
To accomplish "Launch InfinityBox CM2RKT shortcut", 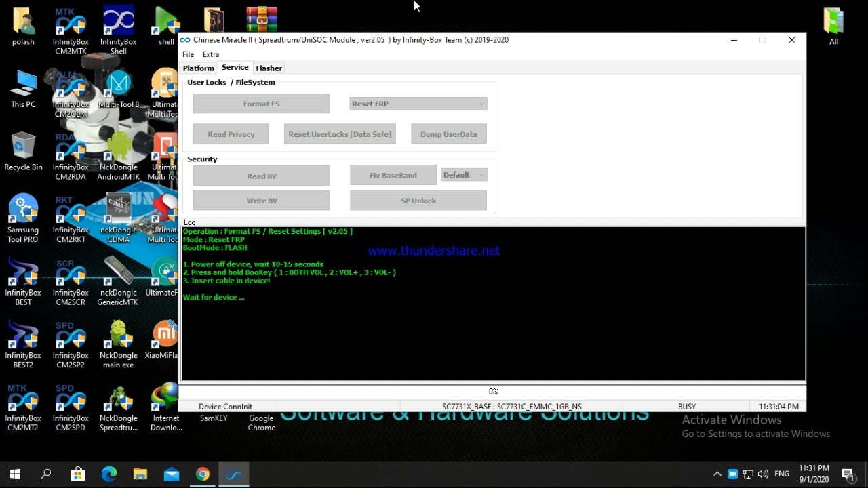I will click(71, 219).
